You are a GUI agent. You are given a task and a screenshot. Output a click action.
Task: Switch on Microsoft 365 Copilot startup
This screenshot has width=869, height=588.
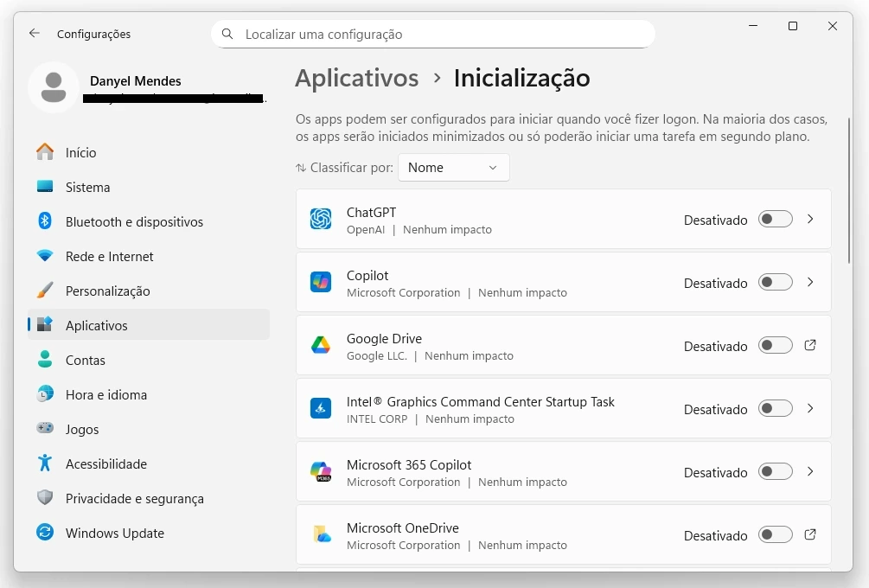pyautogui.click(x=776, y=471)
